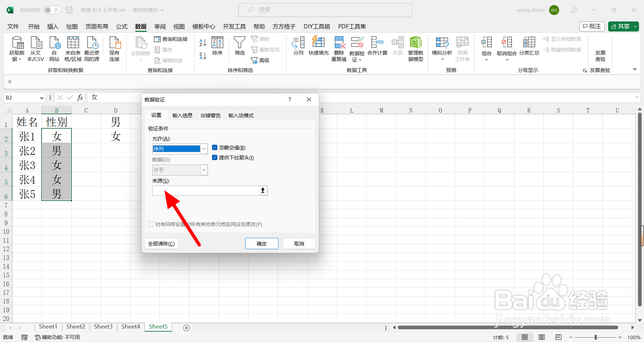Screen dimensions: 644x342
Task: Switch to 输入法模式 tab in dialog
Action: coord(241,115)
